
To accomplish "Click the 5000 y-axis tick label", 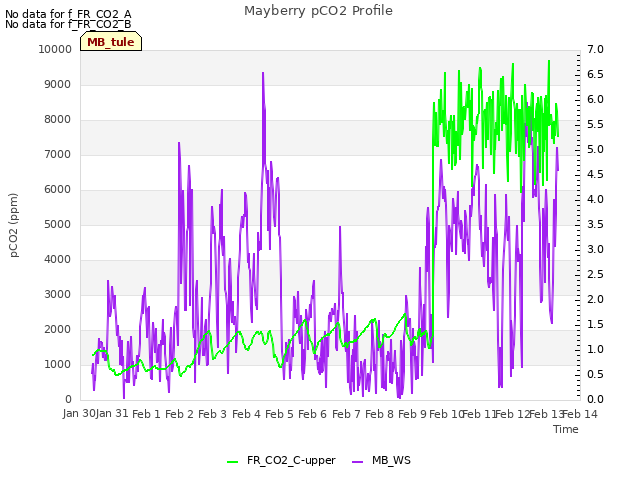I will (58, 224).
